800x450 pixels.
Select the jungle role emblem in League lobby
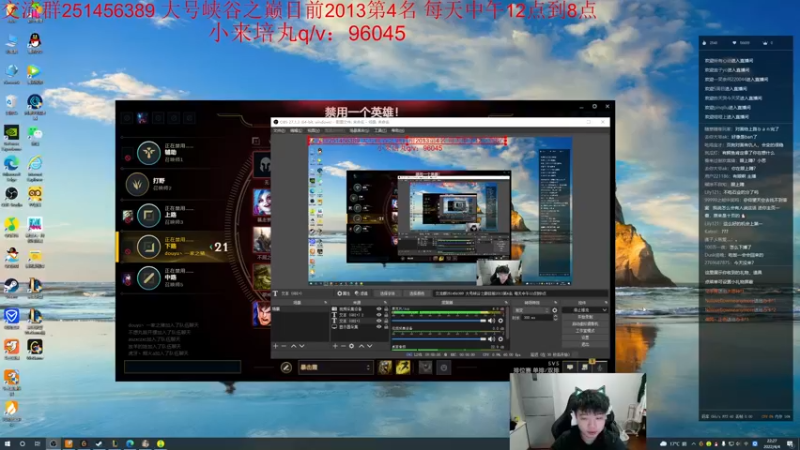click(137, 184)
